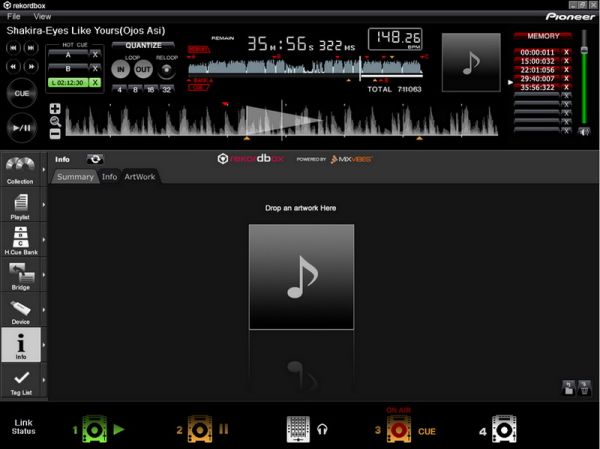Zoom in on the waveform
Image resolution: width=600 pixels, height=449 pixels.
tap(55, 109)
